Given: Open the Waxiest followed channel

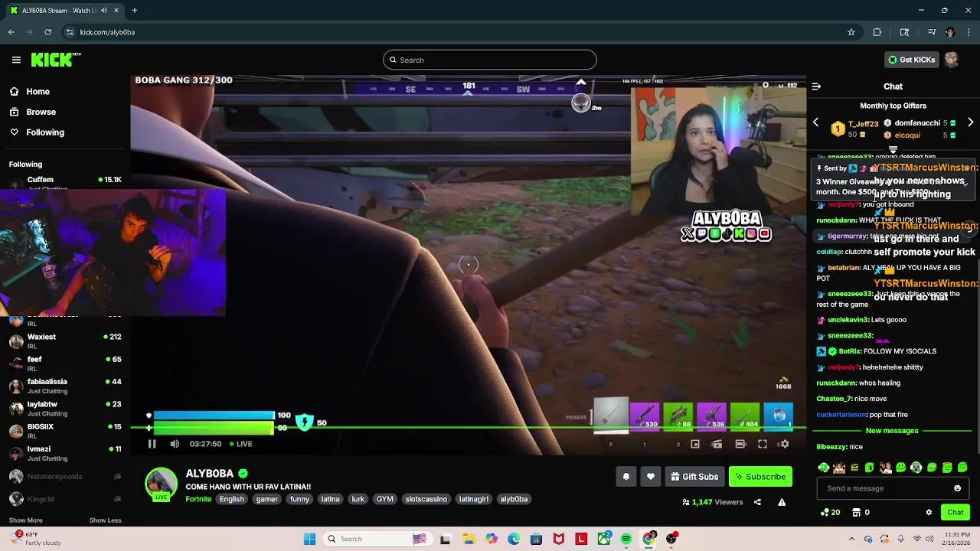Looking at the screenshot, I should 65,341.
